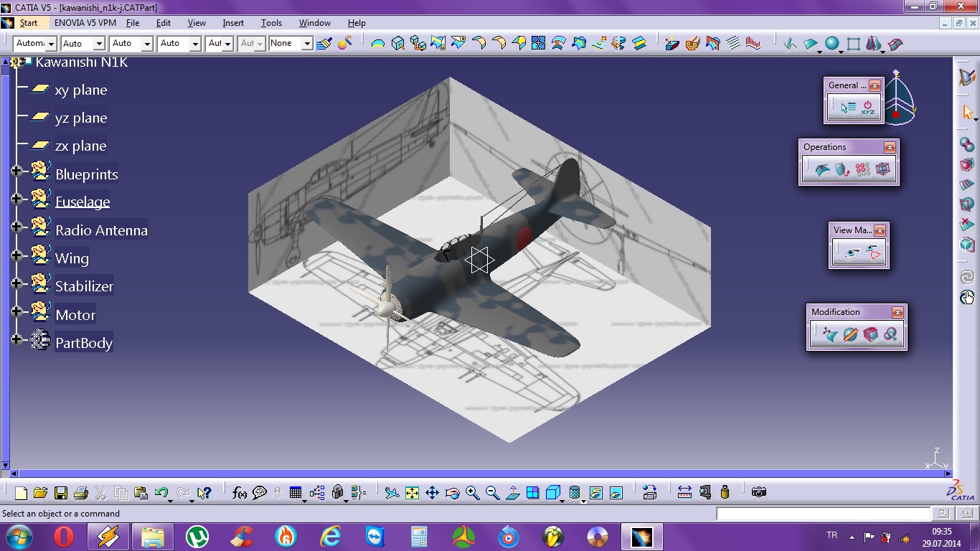
Task: Toggle the left eye icon in View Manipulation
Action: 852,253
